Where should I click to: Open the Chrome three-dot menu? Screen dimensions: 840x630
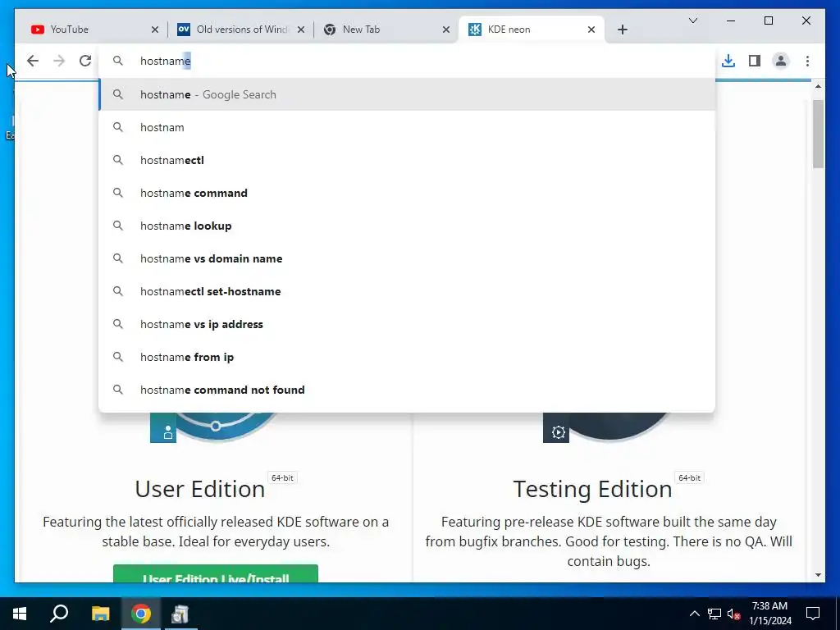click(807, 61)
